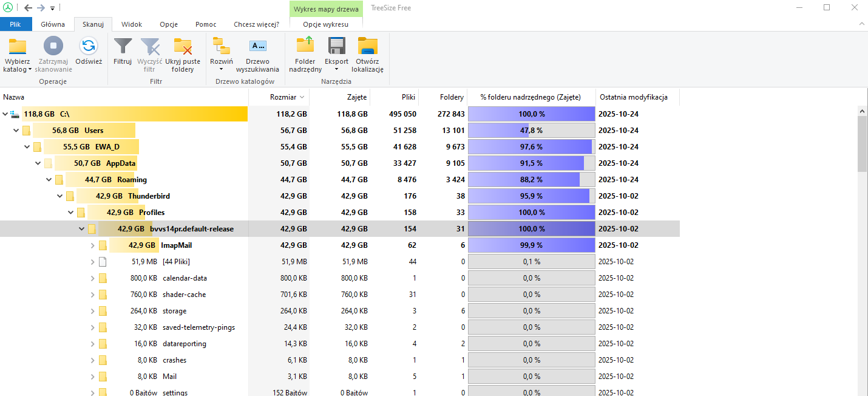Select the settings folder row
The height and width of the screenshot is (396, 868).
340,392
